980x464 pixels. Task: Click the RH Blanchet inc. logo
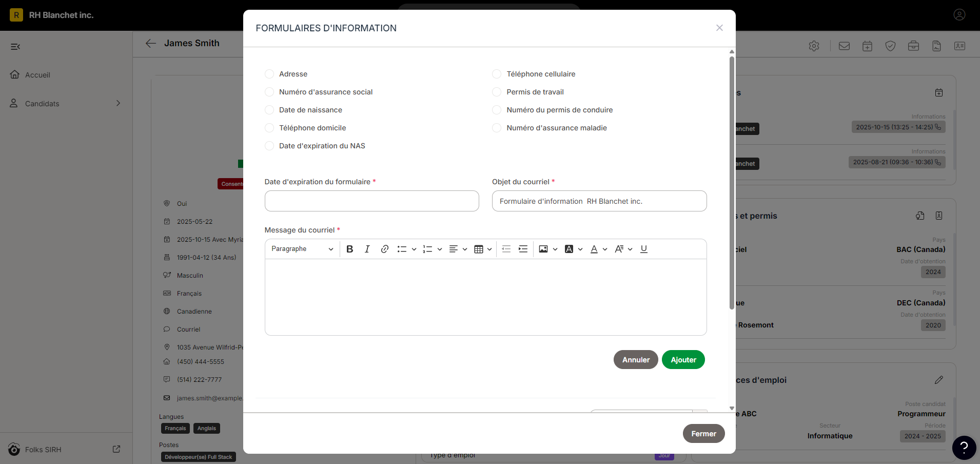[16, 15]
